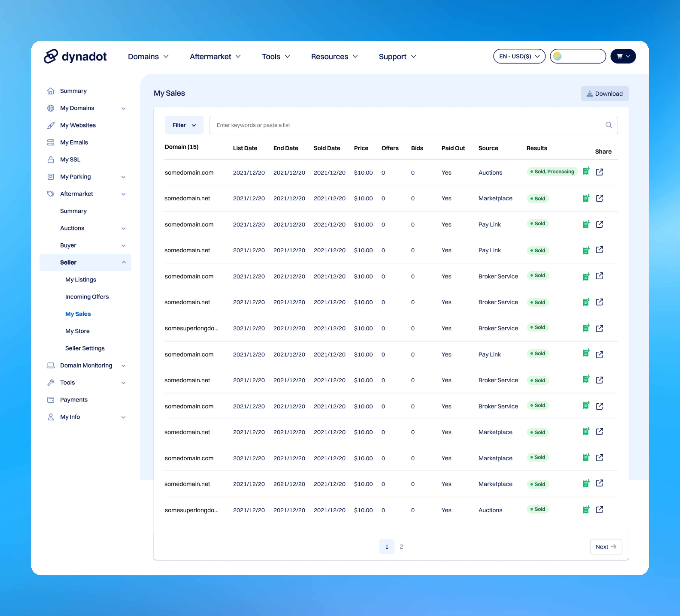
Task: Click My Info person icon
Action: (51, 417)
